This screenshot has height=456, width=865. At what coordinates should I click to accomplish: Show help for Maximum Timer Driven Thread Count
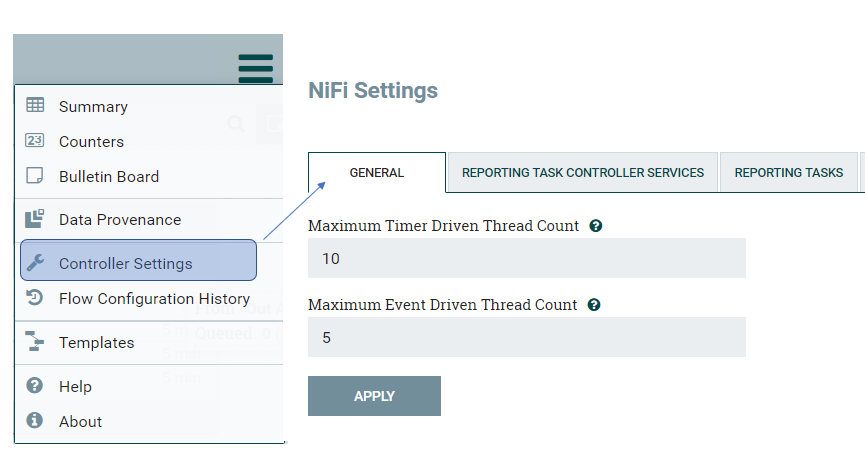point(596,226)
